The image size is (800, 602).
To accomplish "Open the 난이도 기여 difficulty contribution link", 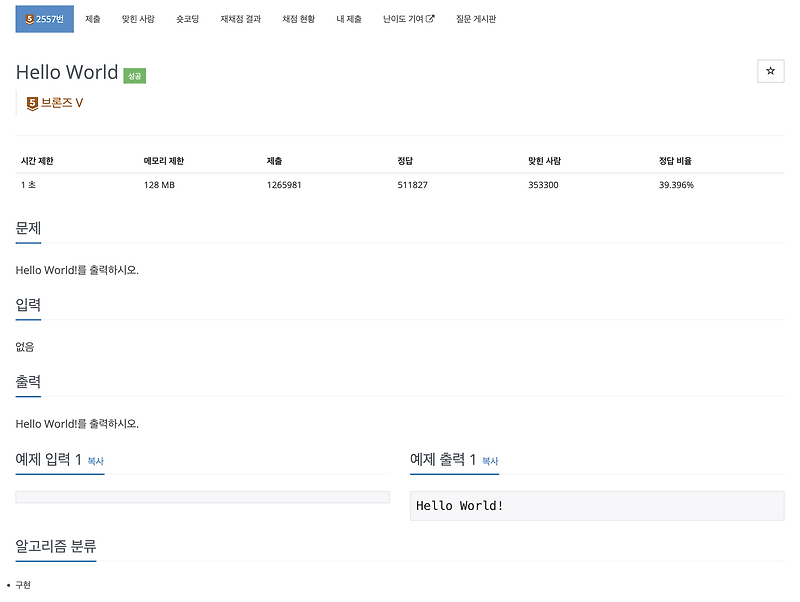I will [x=405, y=18].
